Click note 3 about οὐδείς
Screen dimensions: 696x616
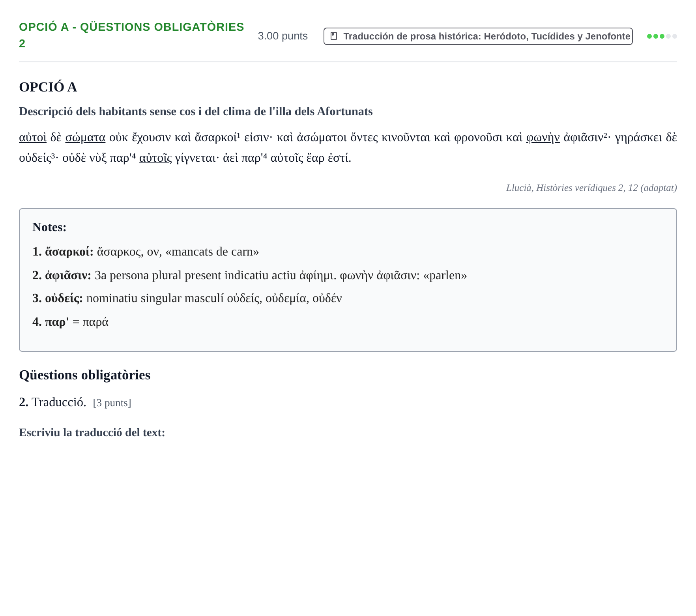coord(187,298)
